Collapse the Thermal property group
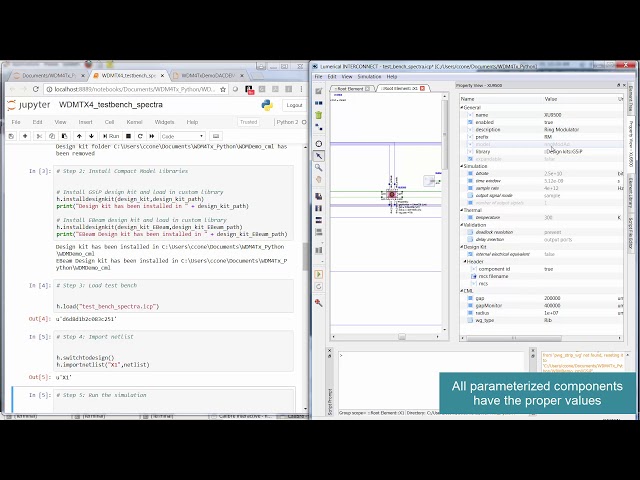 (462, 210)
